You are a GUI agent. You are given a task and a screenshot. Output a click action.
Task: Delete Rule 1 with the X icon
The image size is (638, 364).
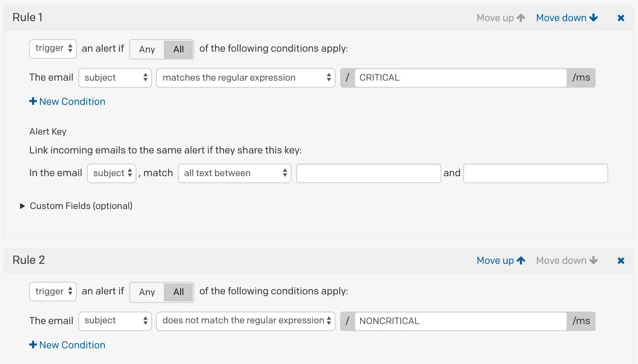pyautogui.click(x=621, y=18)
